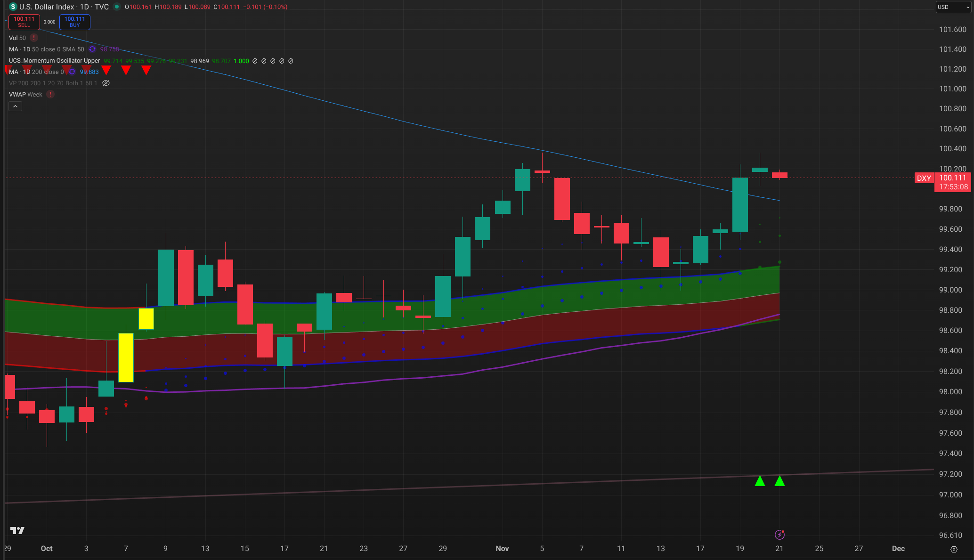
Task: Select the UCS_Momentum Oscillator Upper legend
Action: 54,60
